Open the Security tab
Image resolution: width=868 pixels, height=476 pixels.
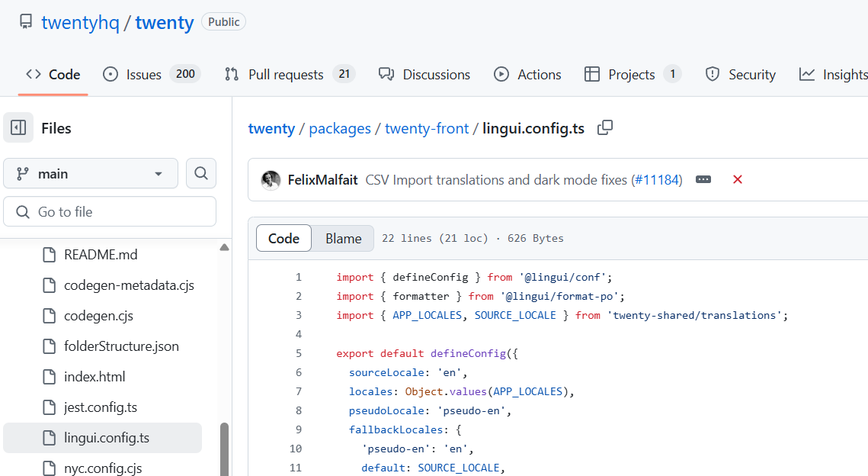point(740,74)
